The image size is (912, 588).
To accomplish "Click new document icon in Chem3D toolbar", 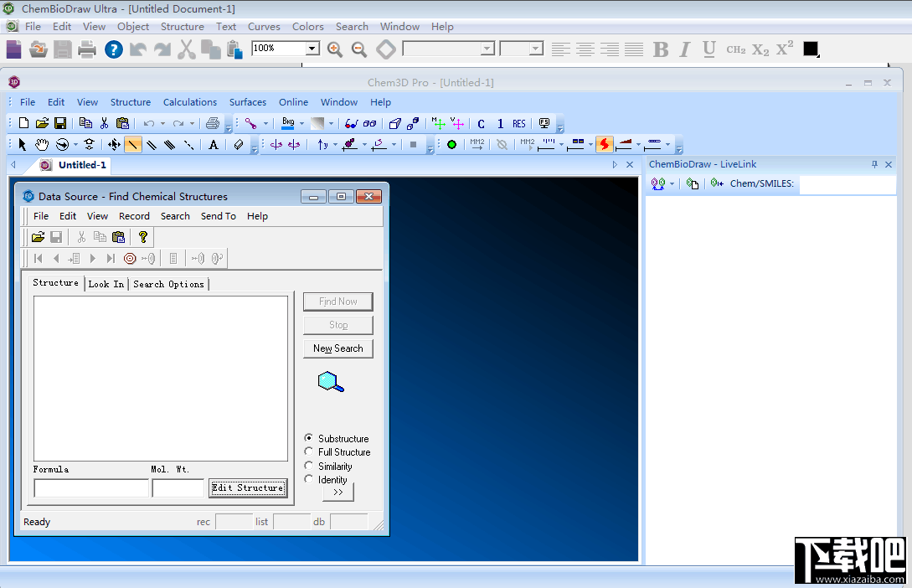I will (23, 123).
